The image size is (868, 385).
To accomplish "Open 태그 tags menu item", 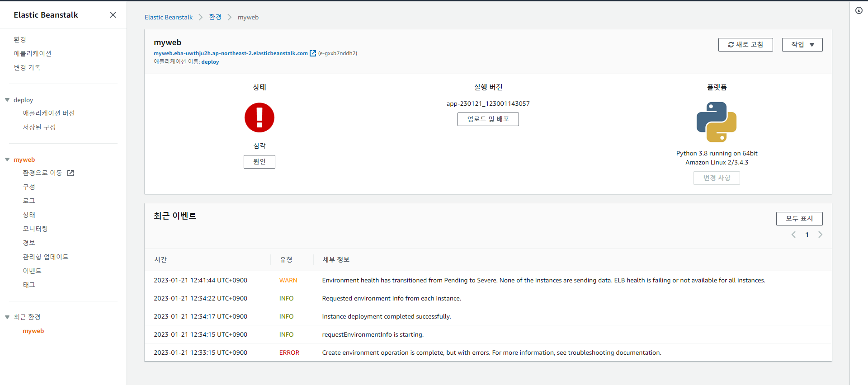I will pos(29,285).
